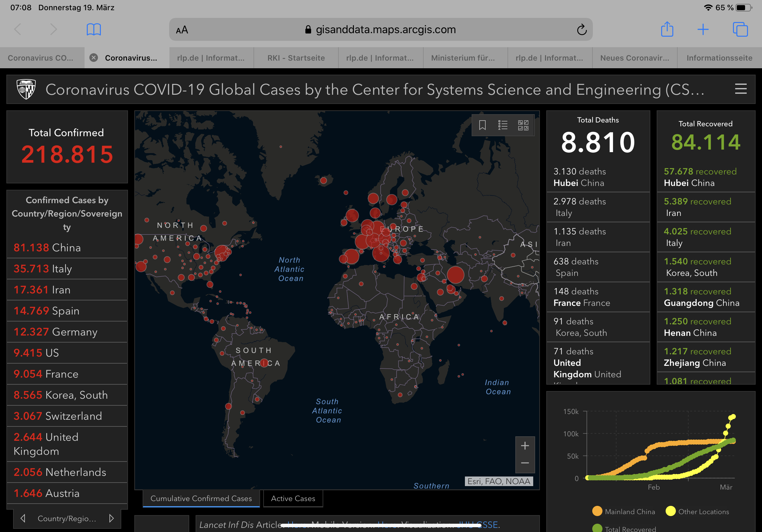Viewport: 762px width, 532px height.
Task: Select China in confirmed cases list
Action: (x=67, y=248)
